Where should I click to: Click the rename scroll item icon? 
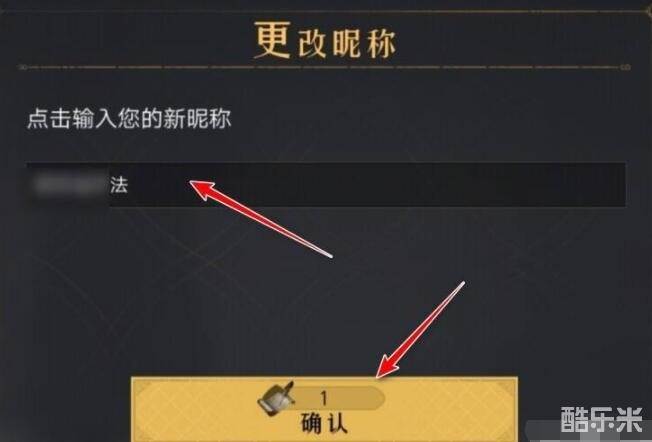pyautogui.click(x=276, y=399)
